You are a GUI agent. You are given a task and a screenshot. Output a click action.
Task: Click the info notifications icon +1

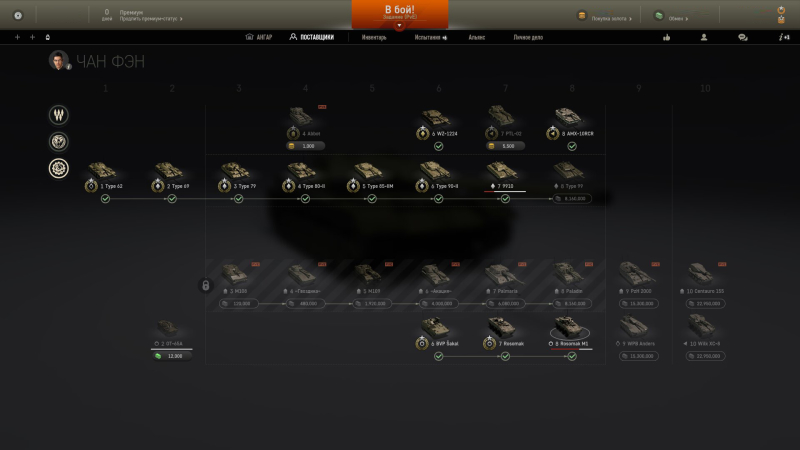(784, 37)
